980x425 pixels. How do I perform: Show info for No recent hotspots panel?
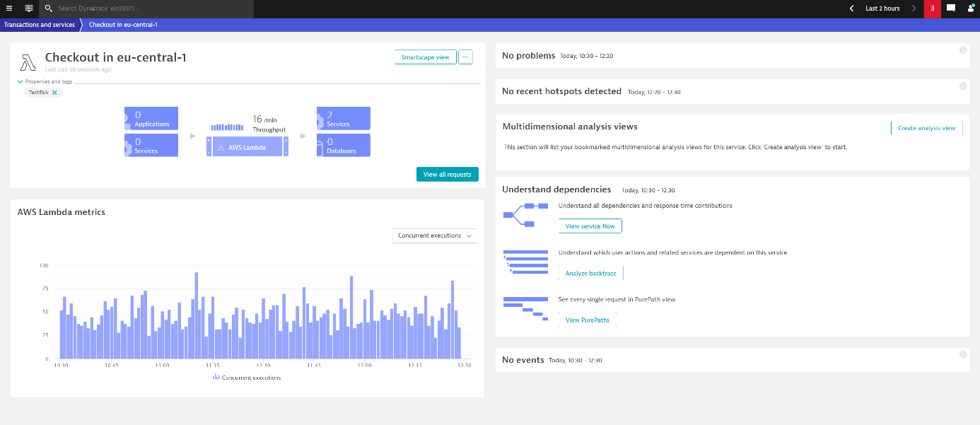963,86
